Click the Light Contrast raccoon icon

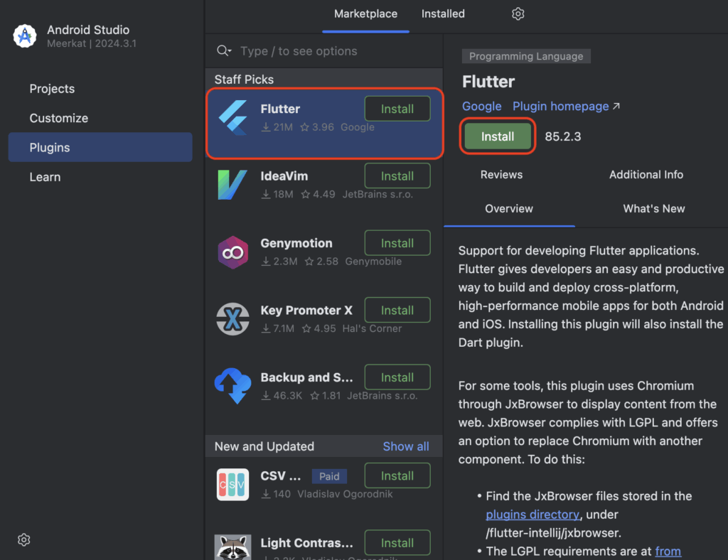(x=232, y=547)
